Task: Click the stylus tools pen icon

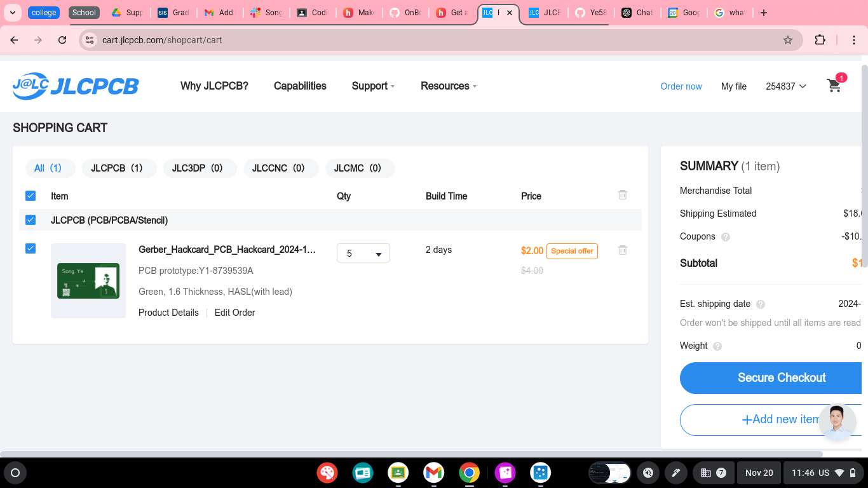Action: (676, 473)
